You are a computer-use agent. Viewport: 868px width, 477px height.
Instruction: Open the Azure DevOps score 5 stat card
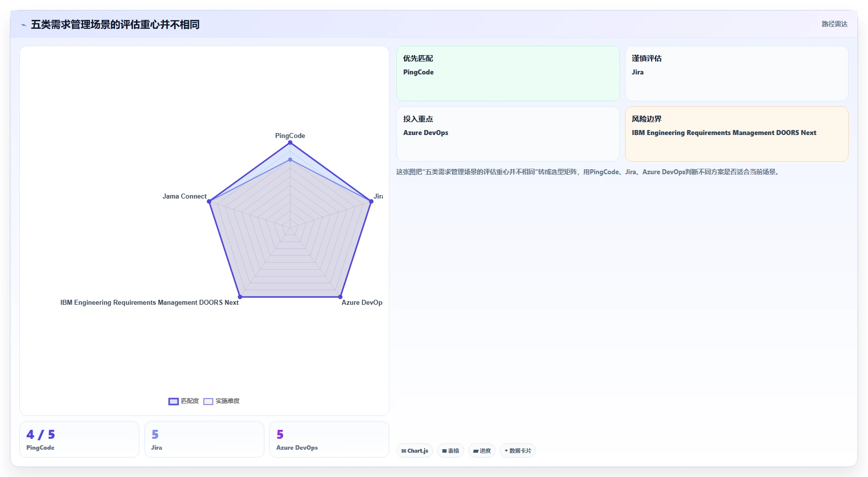329,439
